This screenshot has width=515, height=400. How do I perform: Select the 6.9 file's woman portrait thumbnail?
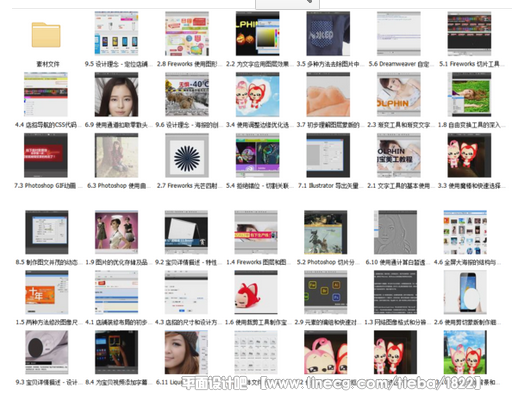pyautogui.click(x=116, y=94)
